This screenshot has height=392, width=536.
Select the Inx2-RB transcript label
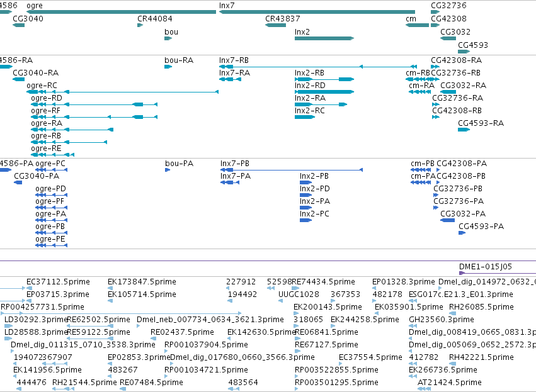pyautogui.click(x=309, y=73)
